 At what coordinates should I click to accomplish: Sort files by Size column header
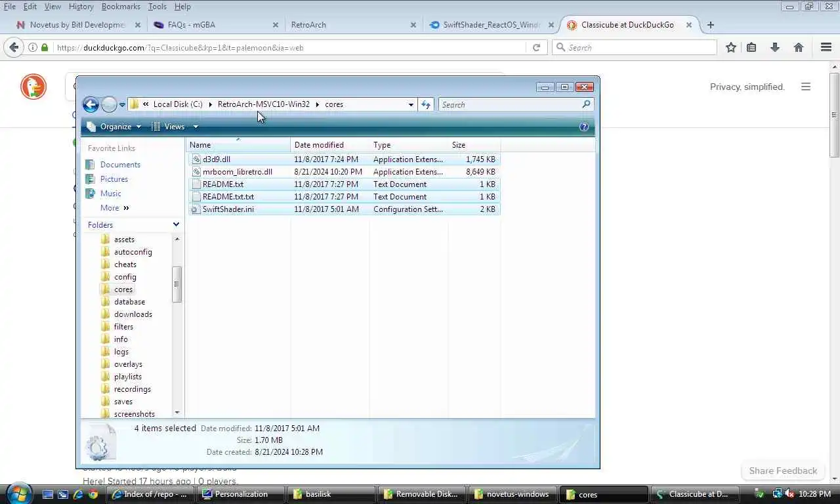[474, 145]
